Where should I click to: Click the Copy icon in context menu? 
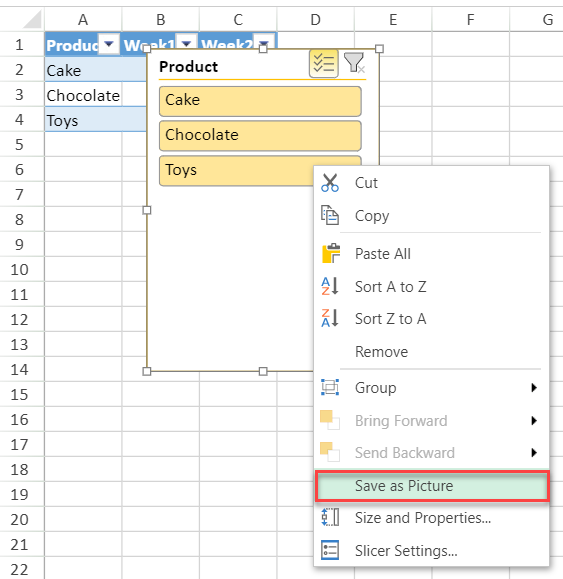coord(330,215)
